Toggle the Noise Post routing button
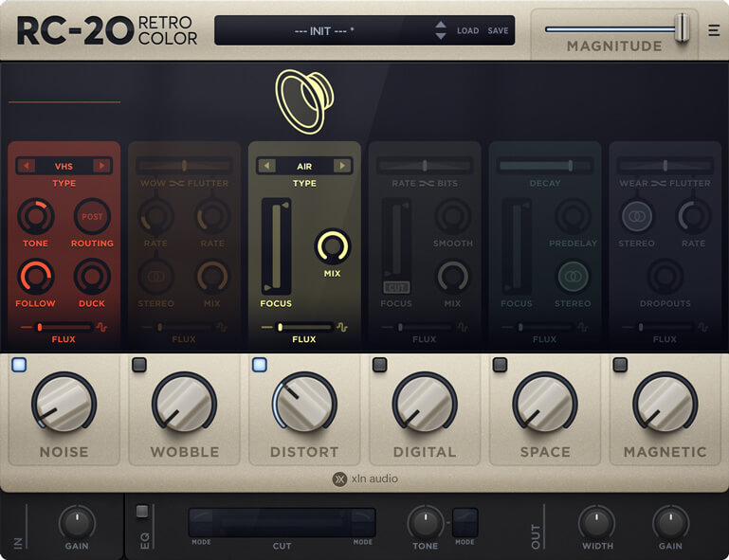 92,217
